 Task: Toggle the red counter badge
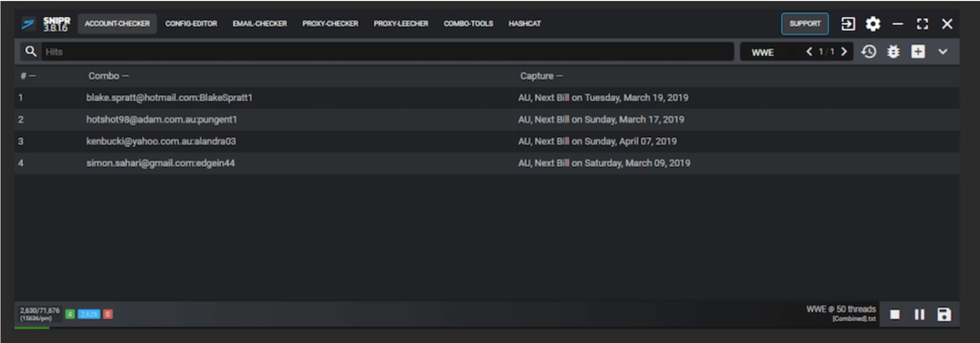click(x=108, y=314)
